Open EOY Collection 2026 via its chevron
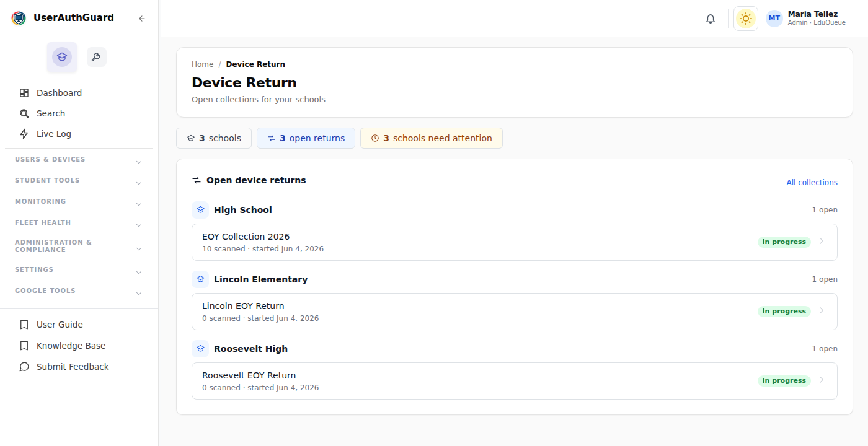The image size is (868, 446). click(x=821, y=242)
